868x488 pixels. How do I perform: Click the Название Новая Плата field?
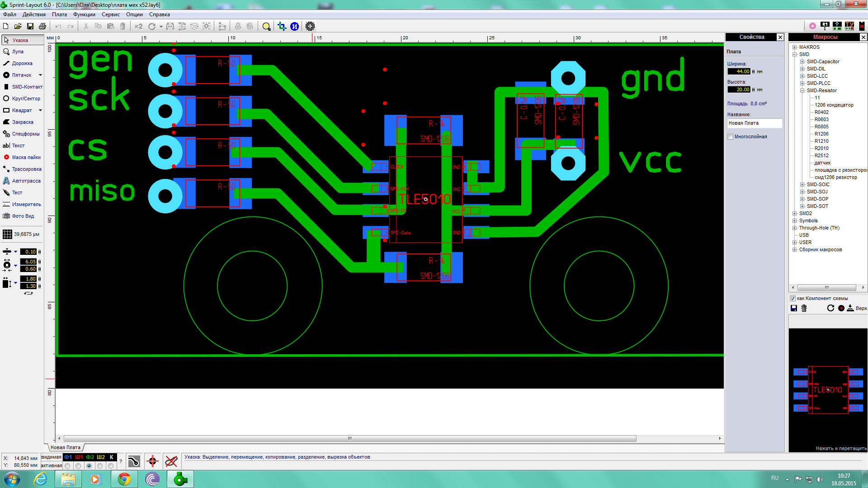[755, 123]
